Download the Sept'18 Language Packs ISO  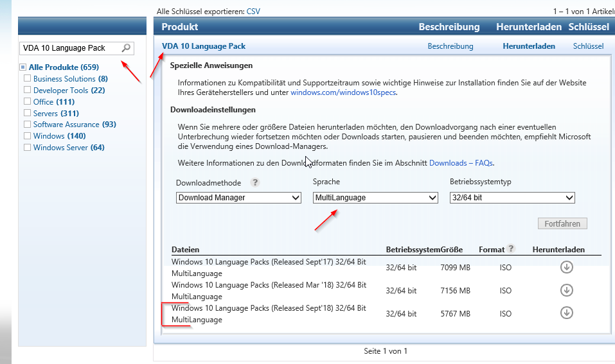click(x=566, y=313)
